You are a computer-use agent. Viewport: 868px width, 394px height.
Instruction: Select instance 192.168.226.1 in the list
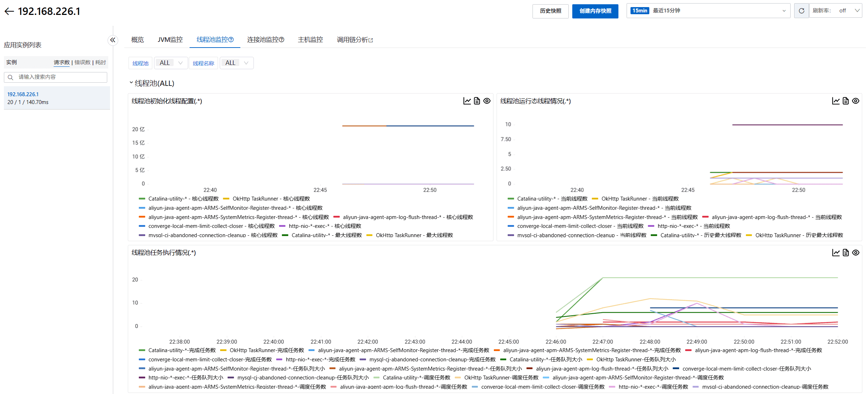(x=57, y=98)
